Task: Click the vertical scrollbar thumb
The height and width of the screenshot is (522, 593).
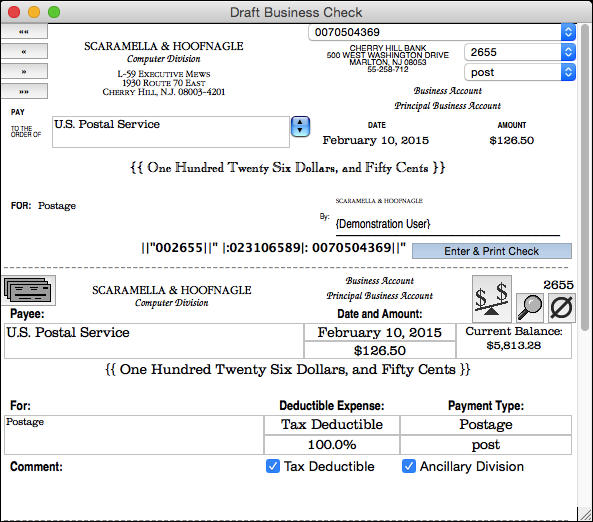Action: tap(585, 178)
